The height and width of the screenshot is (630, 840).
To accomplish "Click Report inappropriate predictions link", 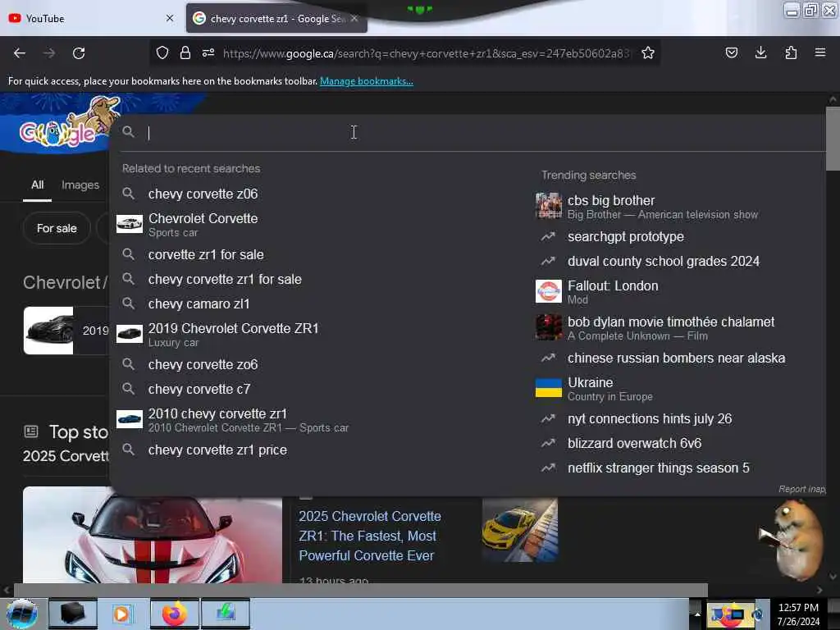I will coord(802,489).
